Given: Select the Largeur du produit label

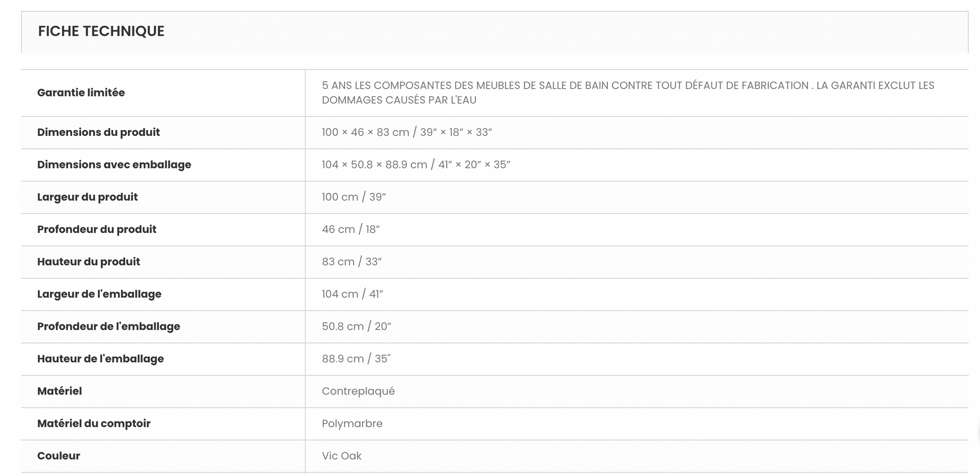Looking at the screenshot, I should pyautogui.click(x=88, y=197).
